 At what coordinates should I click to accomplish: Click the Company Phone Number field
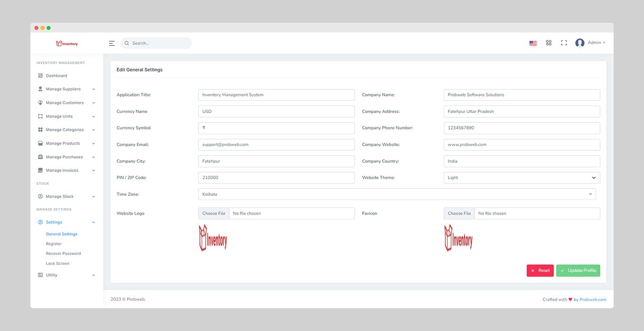pos(522,128)
